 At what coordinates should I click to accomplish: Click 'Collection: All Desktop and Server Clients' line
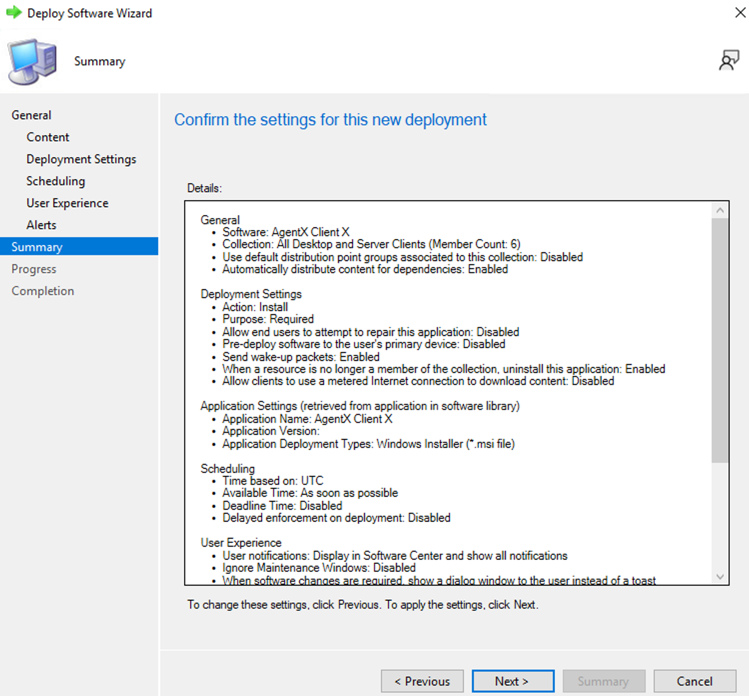tap(371, 244)
